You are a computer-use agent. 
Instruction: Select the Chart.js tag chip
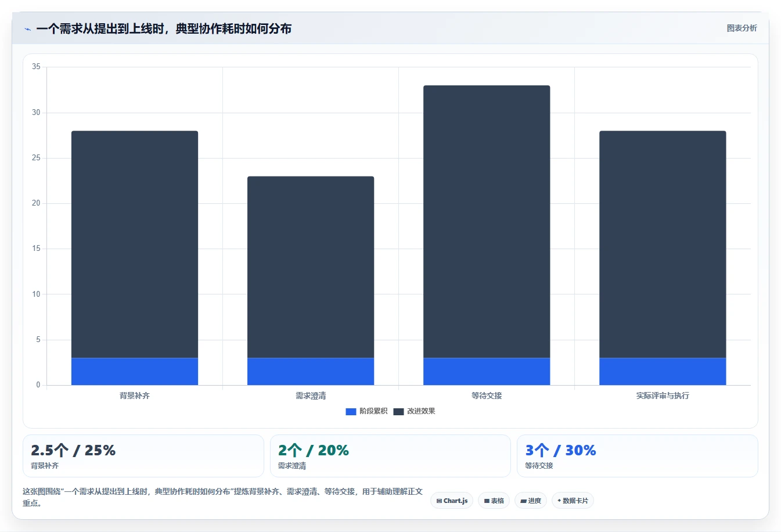pyautogui.click(x=452, y=501)
